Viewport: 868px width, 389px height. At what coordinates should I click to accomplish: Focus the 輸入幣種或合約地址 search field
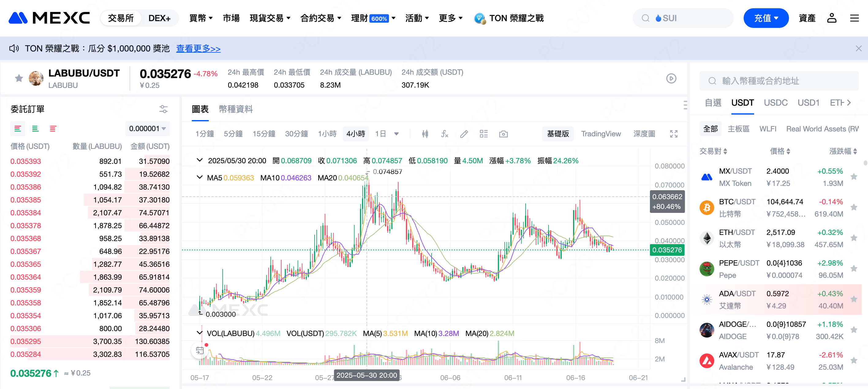coord(779,81)
